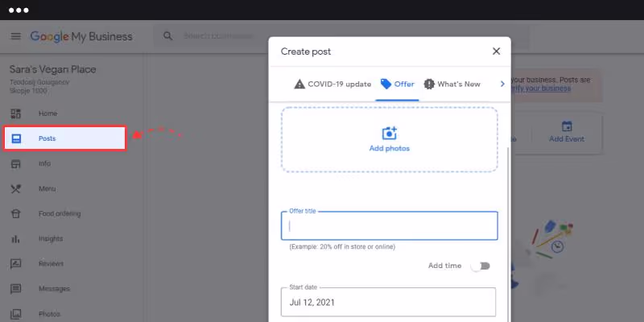Click the Menu fork-and-knife icon
644x322 pixels.
15,189
